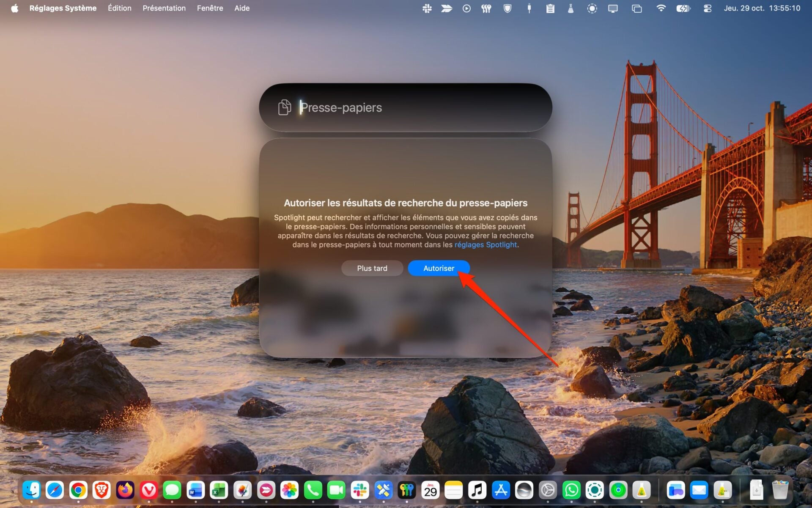This screenshot has width=812, height=508.
Task: Launch Google Chrome from the Dock
Action: (x=78, y=490)
